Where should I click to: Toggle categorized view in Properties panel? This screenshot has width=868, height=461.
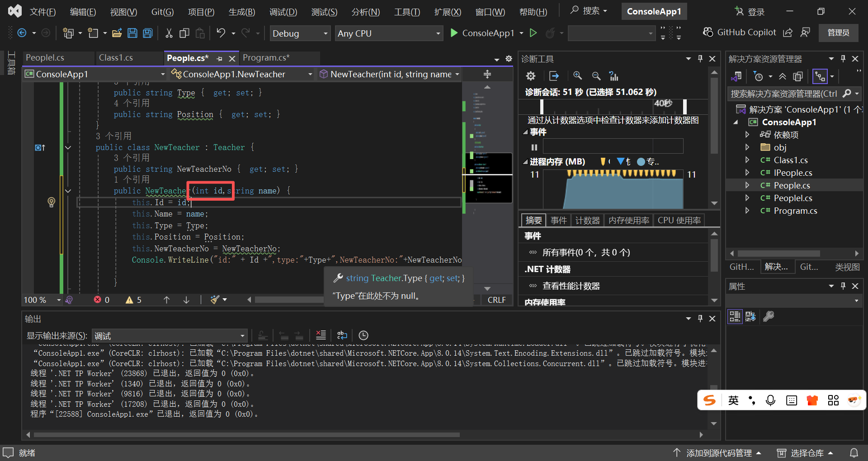point(735,316)
